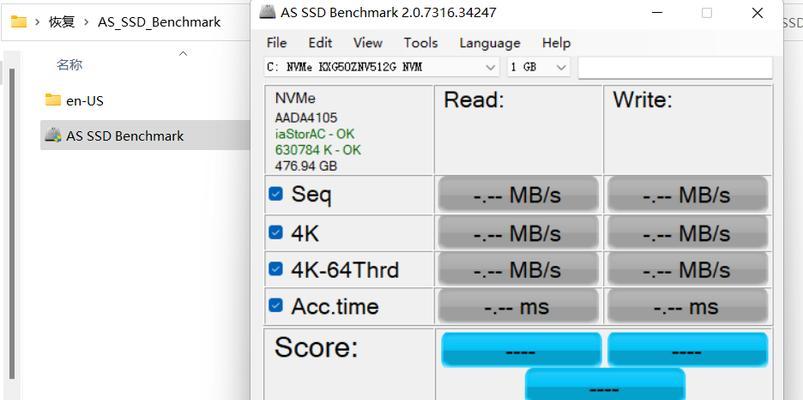
Task: Click the 4K-64Thrd write result field
Action: point(687,269)
